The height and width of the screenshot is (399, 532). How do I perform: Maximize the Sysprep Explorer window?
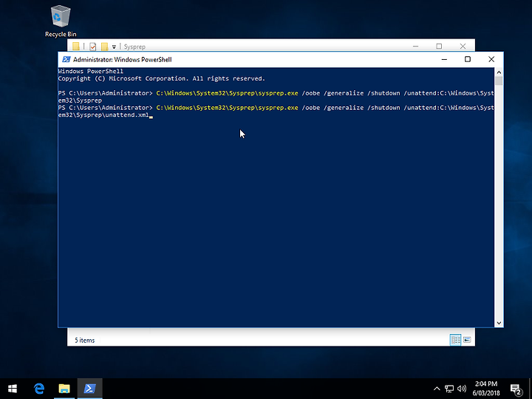[439, 46]
